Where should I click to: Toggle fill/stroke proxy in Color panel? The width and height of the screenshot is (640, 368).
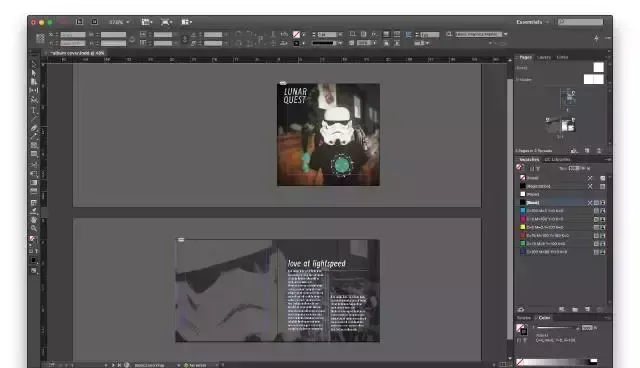tap(521, 329)
